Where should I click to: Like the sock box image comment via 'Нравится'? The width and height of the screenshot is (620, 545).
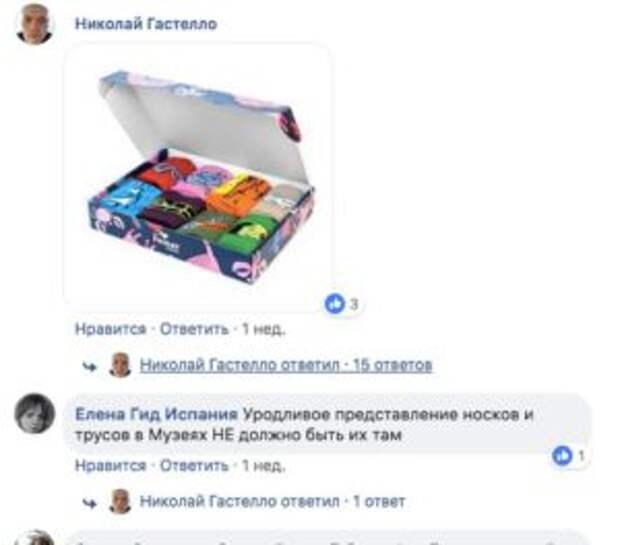click(x=111, y=329)
